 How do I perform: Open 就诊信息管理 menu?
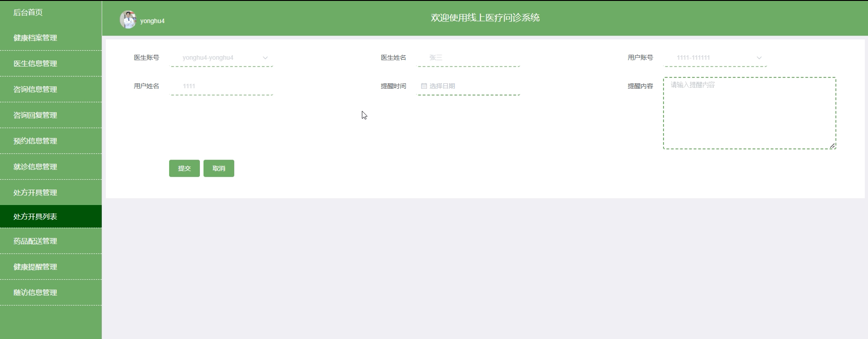point(51,167)
